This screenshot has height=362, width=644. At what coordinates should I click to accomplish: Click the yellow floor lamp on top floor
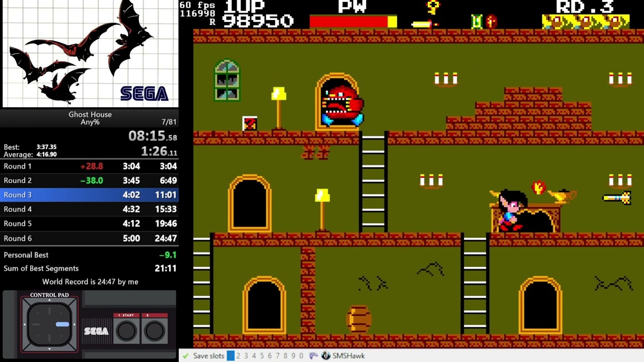coord(278,110)
